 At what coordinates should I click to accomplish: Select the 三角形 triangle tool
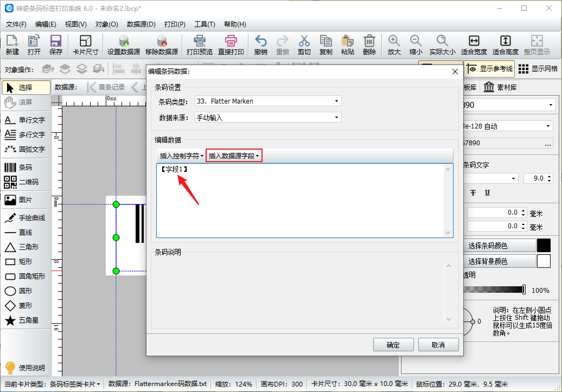click(25, 247)
